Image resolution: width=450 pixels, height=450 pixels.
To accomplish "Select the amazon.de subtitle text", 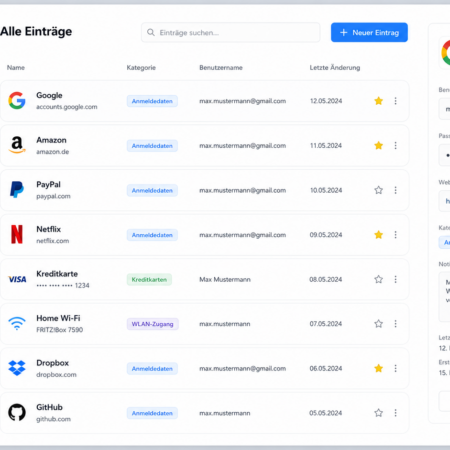I will (x=53, y=152).
